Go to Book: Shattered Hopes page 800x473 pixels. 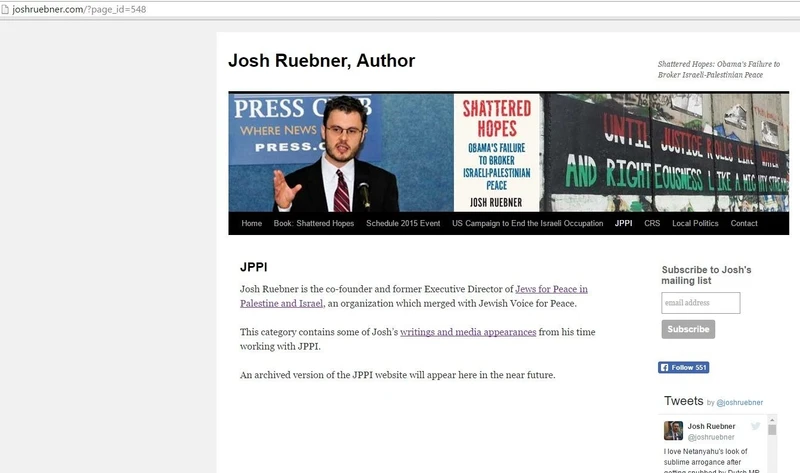tap(313, 223)
